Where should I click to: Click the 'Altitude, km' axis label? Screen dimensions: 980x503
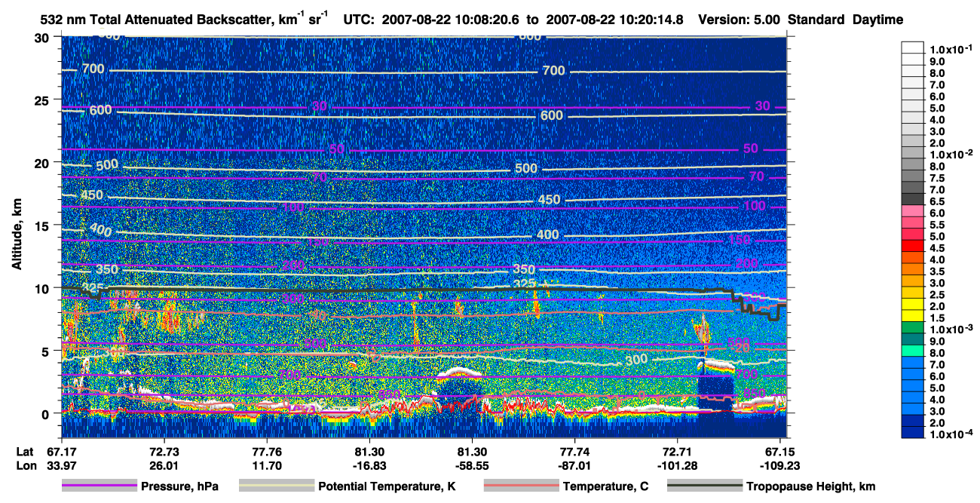[16, 235]
